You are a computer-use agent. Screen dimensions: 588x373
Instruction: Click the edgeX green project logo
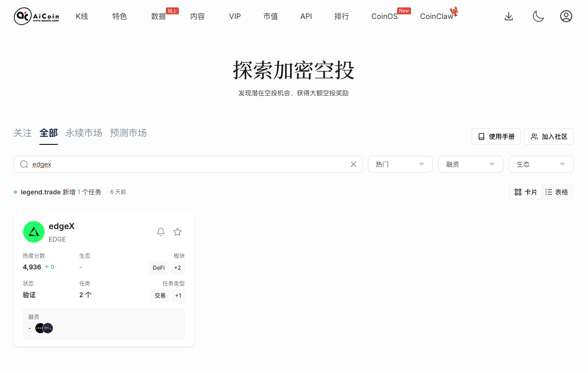tap(34, 232)
